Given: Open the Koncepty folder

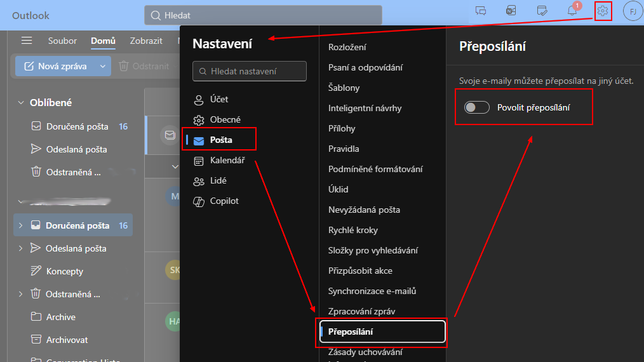Looking at the screenshot, I should 65,271.
